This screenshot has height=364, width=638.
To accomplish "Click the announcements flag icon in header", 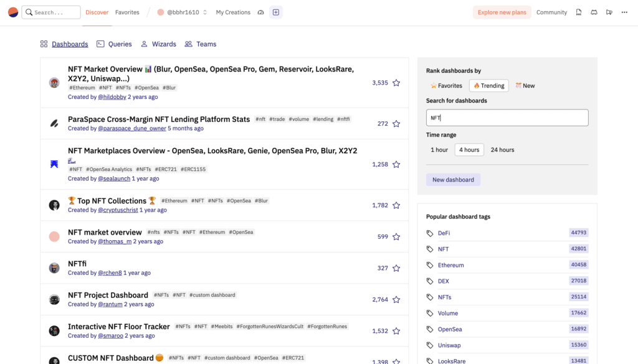I will 609,12.
